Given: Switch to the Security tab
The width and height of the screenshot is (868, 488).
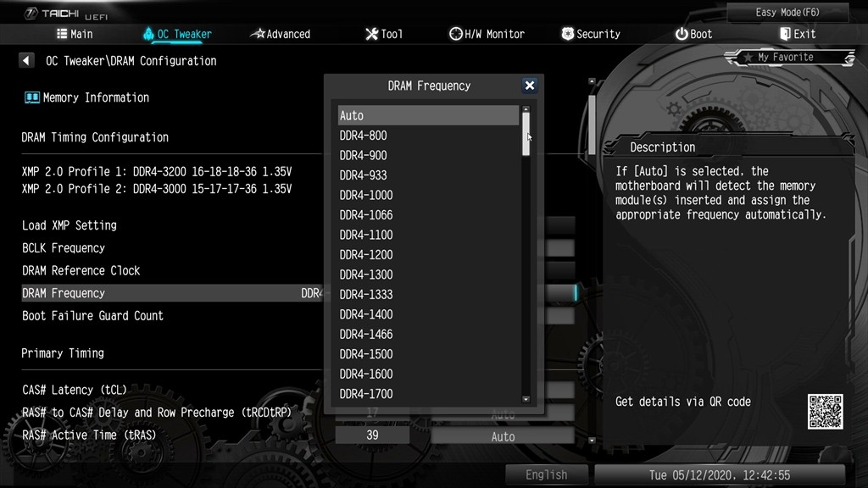Looking at the screenshot, I should [x=591, y=34].
